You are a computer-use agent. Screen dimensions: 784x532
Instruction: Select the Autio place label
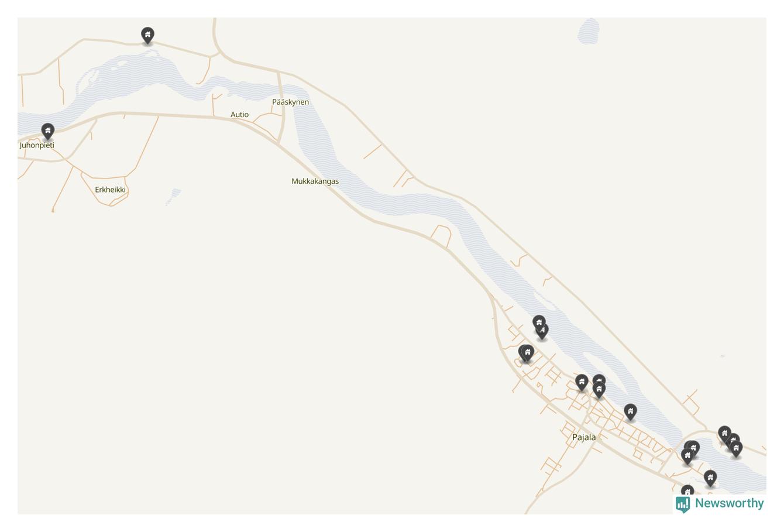pos(239,115)
